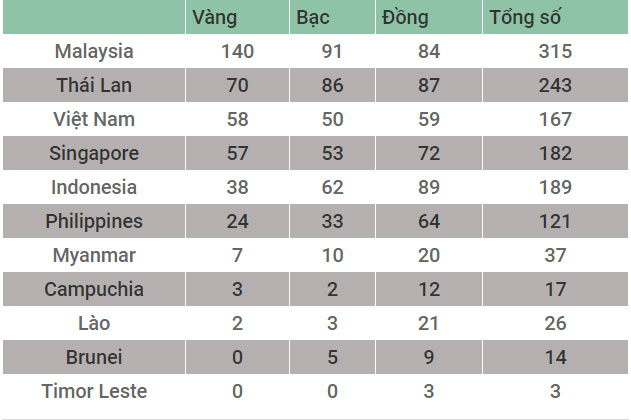Click the Bạc column header
The image size is (631, 420).
click(313, 18)
